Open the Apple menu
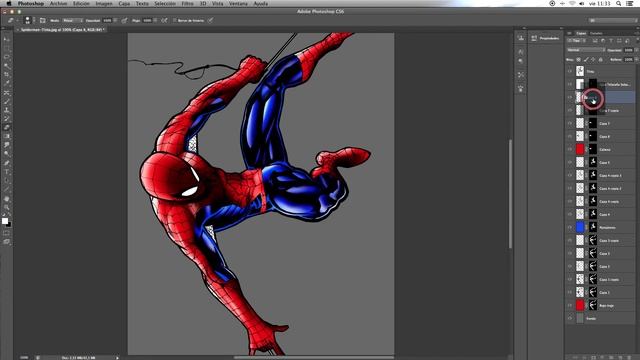The image size is (640, 360). 9,3
